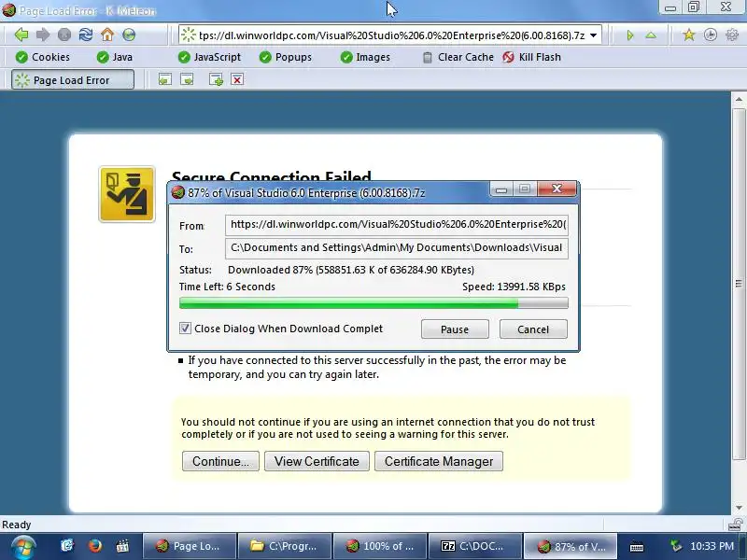This screenshot has width=747, height=560.
Task: Switch to previous tab icon
Action: click(165, 79)
